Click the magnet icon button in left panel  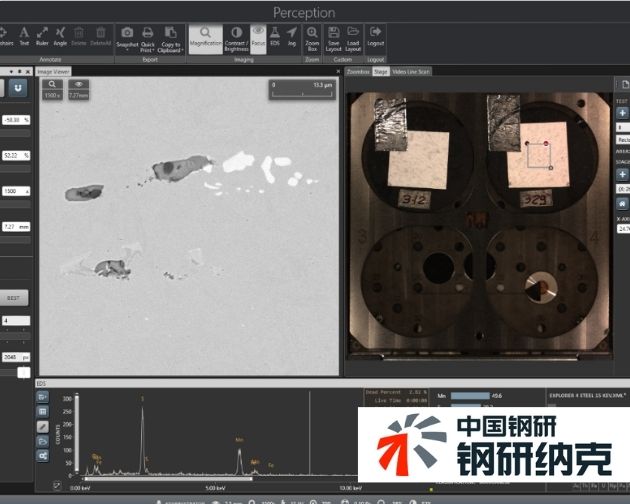(x=18, y=88)
